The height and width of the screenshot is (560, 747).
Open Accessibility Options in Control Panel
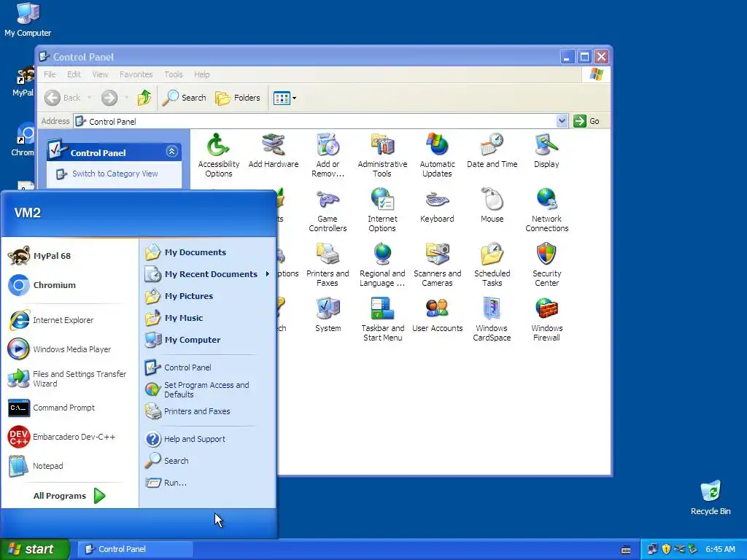(219, 155)
